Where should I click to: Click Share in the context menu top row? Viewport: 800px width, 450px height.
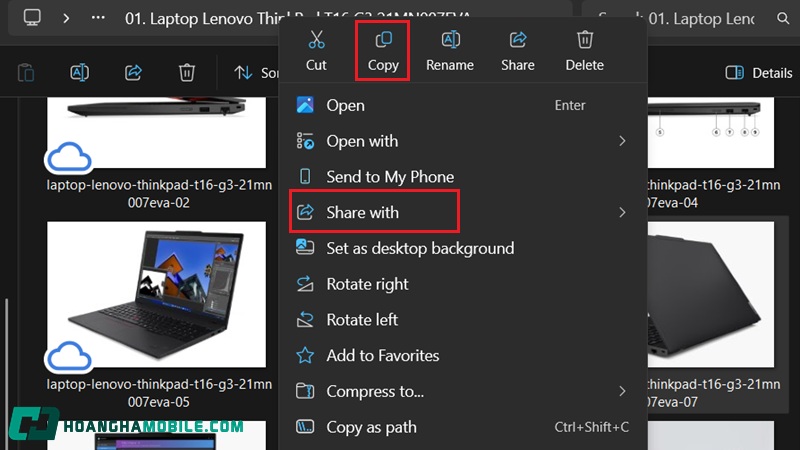[x=517, y=51]
